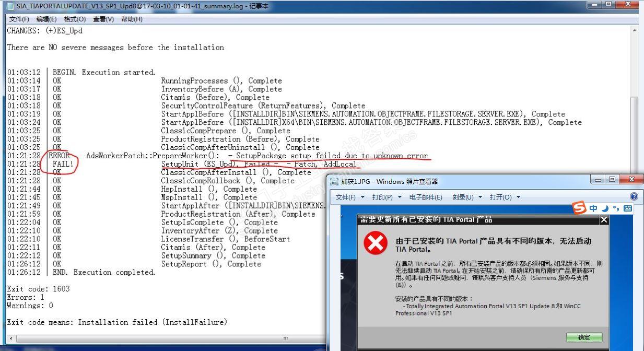644x351 pixels.
Task: Click 'InventoryAfter (Z), Complete' log entry
Action: click(x=219, y=231)
